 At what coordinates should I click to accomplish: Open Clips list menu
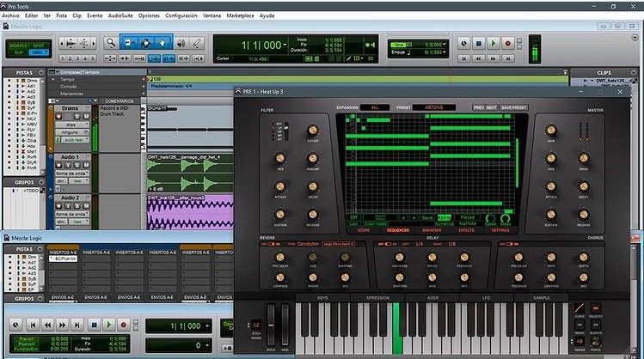634,73
